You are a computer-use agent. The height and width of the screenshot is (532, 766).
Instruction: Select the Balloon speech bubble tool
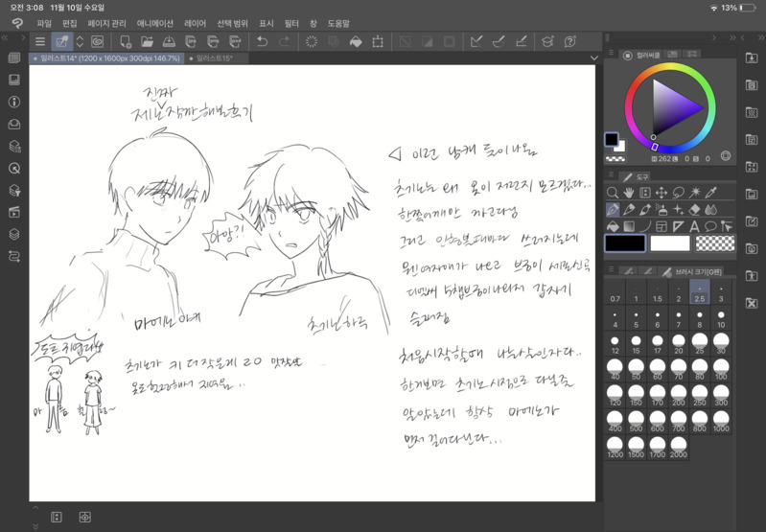click(x=710, y=226)
